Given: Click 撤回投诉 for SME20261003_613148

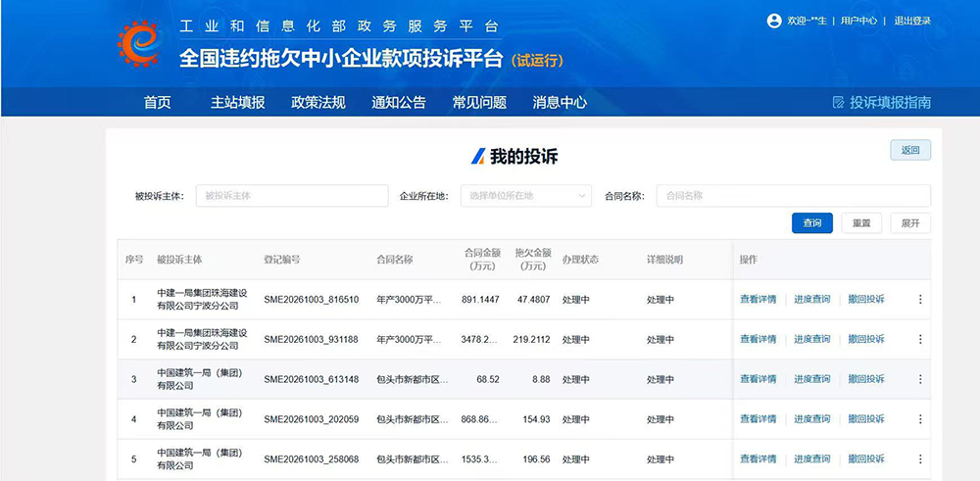Looking at the screenshot, I should [866, 379].
